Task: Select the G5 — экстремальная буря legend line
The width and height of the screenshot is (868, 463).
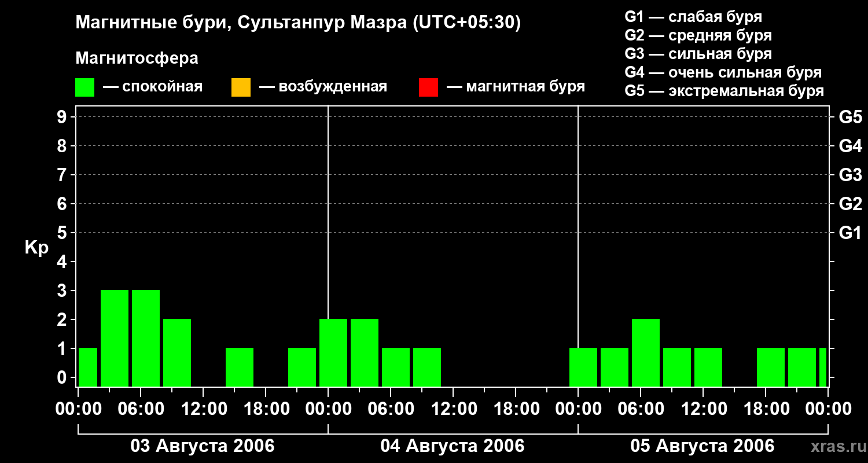Action: (x=724, y=91)
